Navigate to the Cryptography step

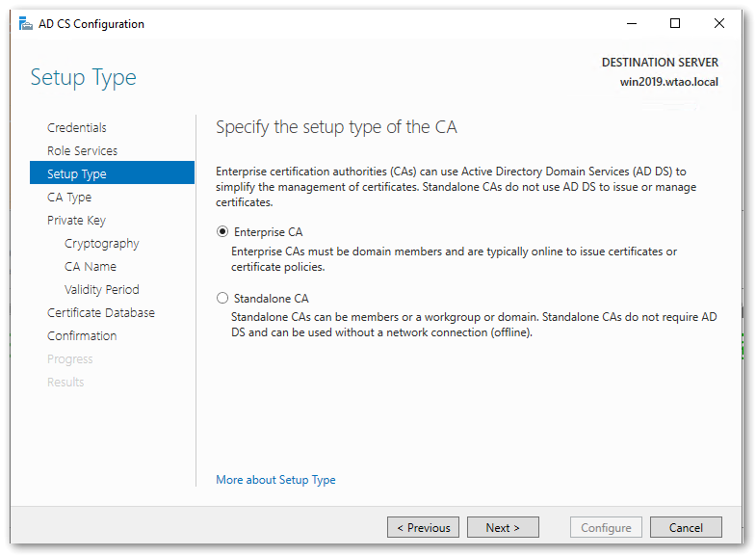click(102, 243)
